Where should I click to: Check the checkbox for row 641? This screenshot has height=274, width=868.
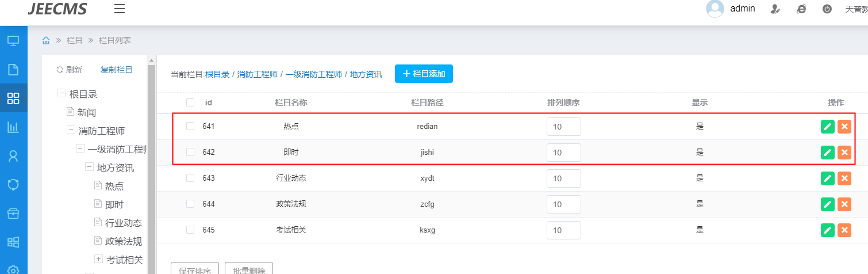[x=190, y=127]
